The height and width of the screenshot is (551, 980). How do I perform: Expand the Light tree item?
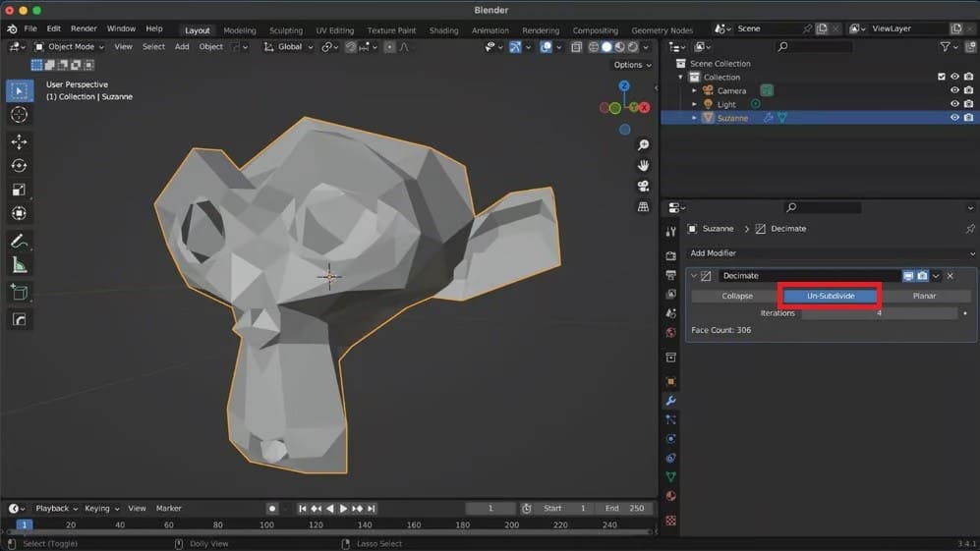click(694, 104)
